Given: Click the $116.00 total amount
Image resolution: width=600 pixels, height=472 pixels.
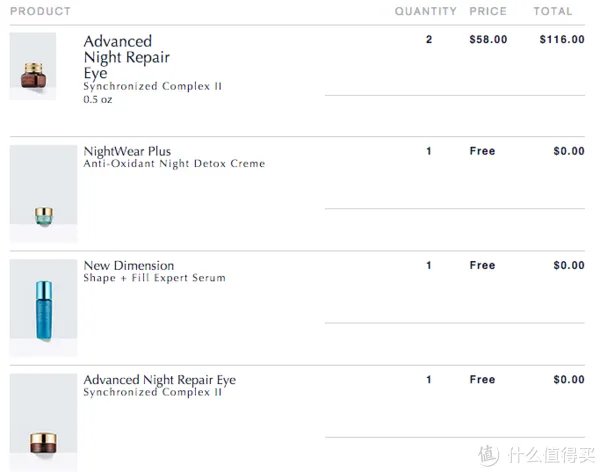Looking at the screenshot, I should click(x=561, y=40).
